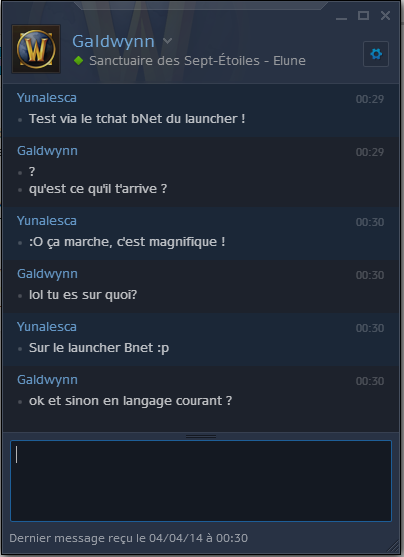Open chat settings via the gear icon
This screenshot has width=404, height=557.
click(376, 54)
